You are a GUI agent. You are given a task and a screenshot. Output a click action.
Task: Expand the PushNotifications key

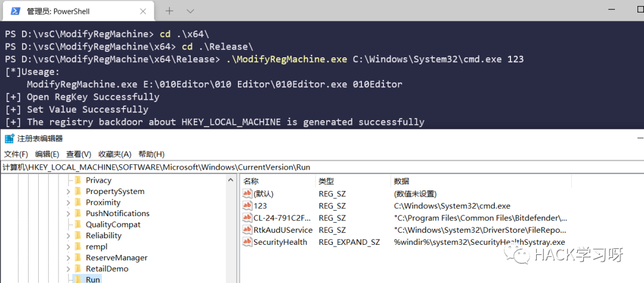(x=69, y=214)
